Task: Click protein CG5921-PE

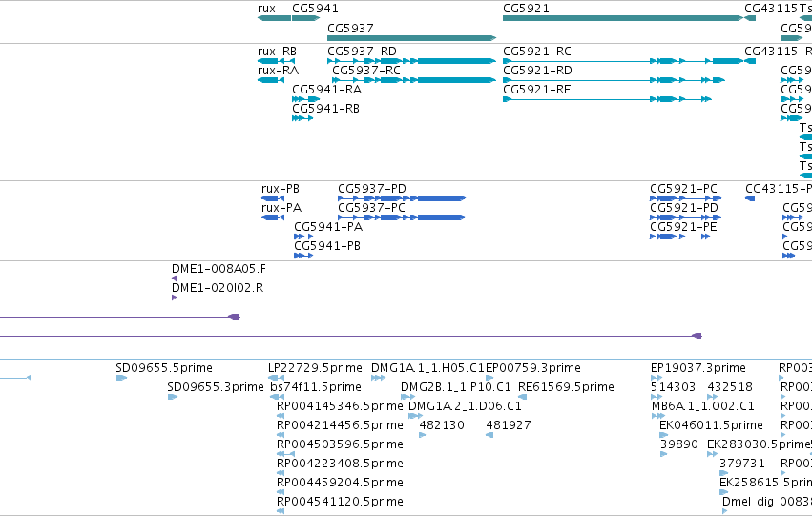Action: tap(680, 237)
